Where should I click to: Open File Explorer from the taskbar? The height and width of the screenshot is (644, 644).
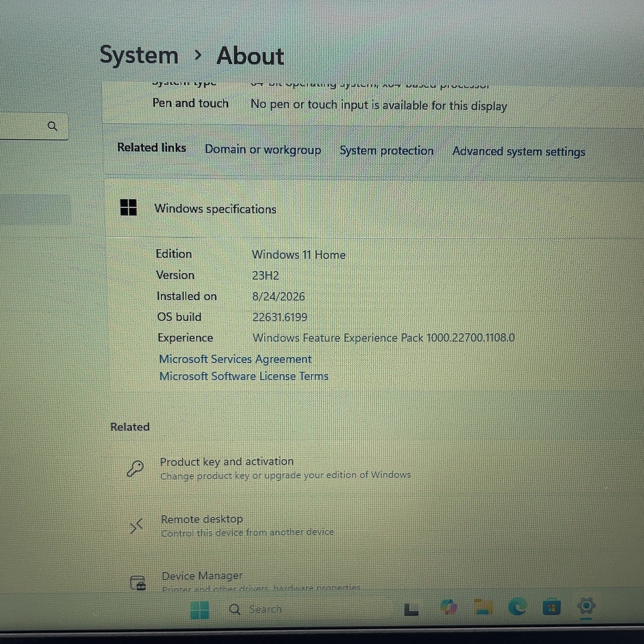coord(484,607)
